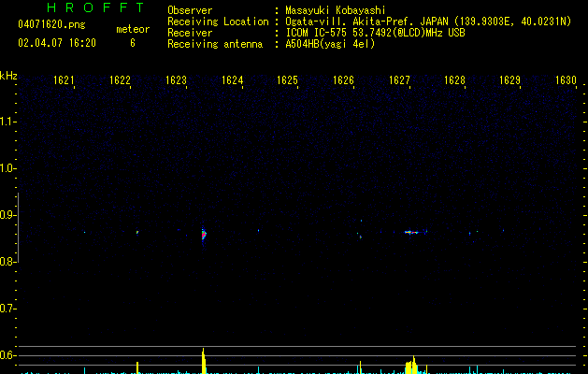
Task: Select receiver value ICOM IC-575 53.7492 MHz USB
Action: click(x=376, y=33)
